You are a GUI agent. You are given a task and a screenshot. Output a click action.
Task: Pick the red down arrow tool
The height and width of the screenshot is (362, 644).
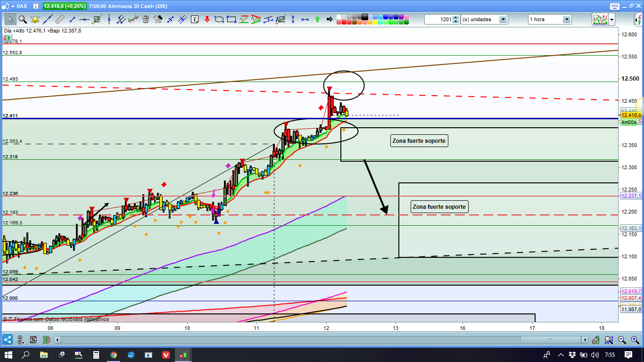207,19
